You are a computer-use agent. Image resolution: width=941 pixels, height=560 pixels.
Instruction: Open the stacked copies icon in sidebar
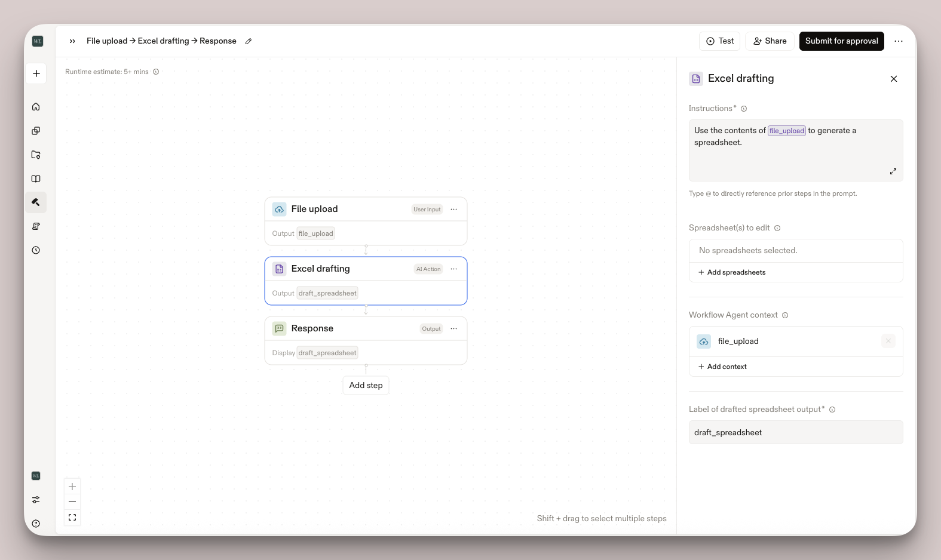(36, 131)
